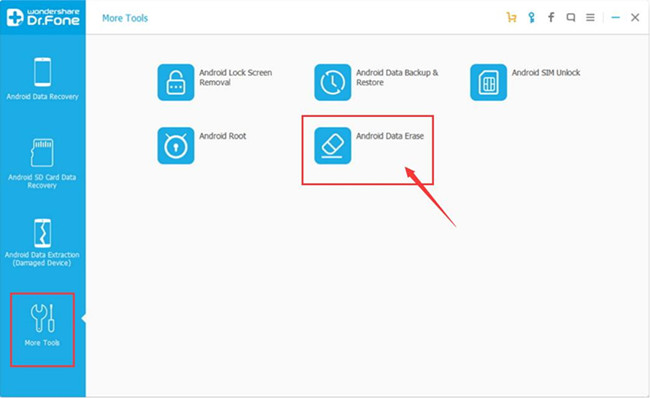Click the Android Lock Screen Removal label
Image resolution: width=650 pixels, height=398 pixels.
coord(235,78)
